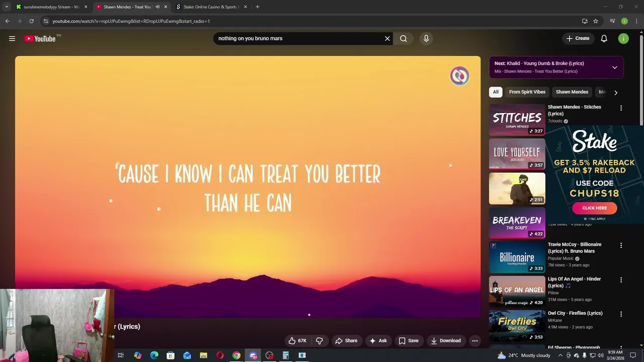
Task: Play the Stitches video thumbnail
Action: click(x=517, y=120)
